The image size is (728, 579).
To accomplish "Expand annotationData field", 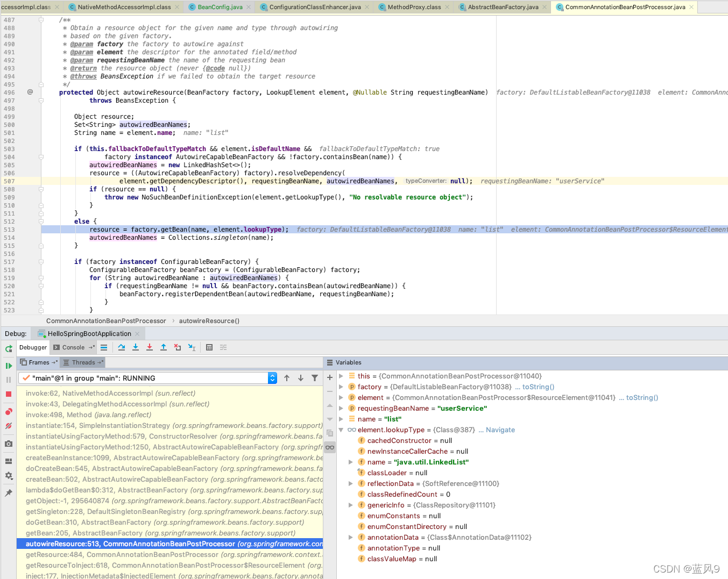I will 351,537.
